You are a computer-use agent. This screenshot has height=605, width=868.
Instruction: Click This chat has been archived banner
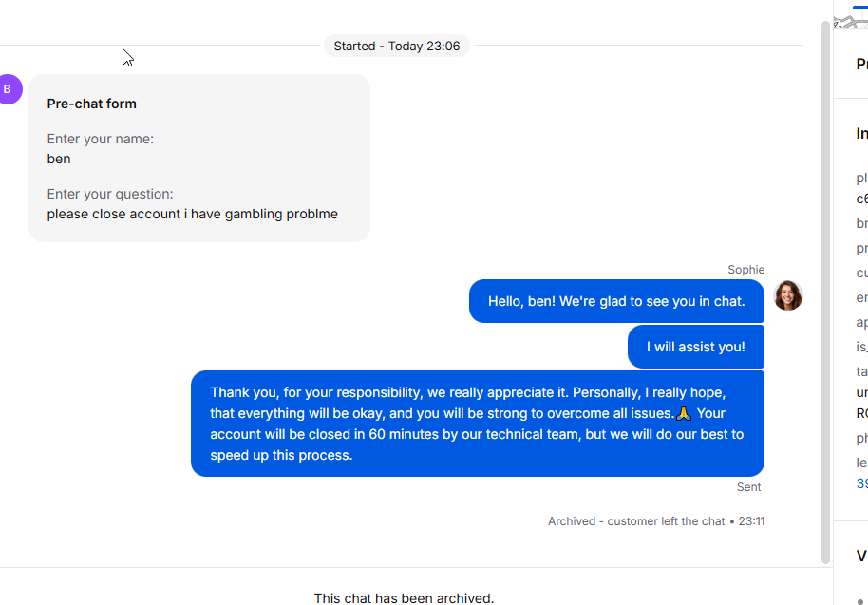pyautogui.click(x=405, y=598)
